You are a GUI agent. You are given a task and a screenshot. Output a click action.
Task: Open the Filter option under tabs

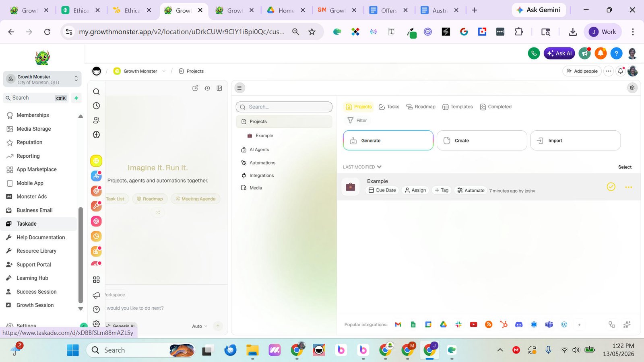click(x=357, y=120)
